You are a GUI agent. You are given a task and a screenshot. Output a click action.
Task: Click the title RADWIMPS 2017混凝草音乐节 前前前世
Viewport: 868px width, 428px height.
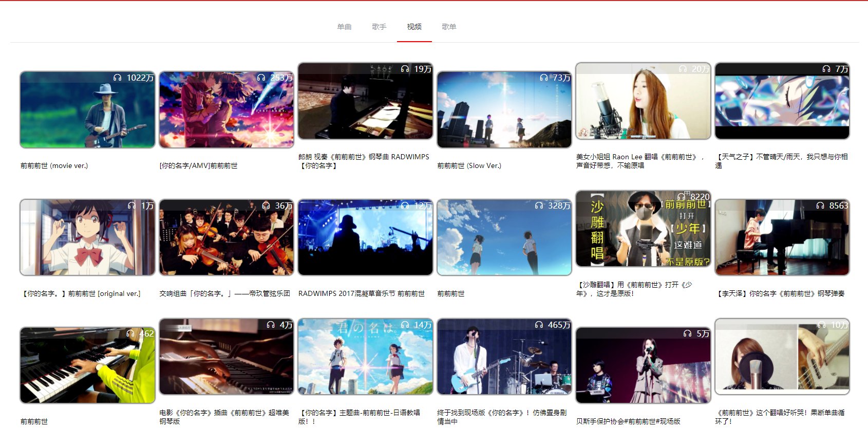click(362, 293)
